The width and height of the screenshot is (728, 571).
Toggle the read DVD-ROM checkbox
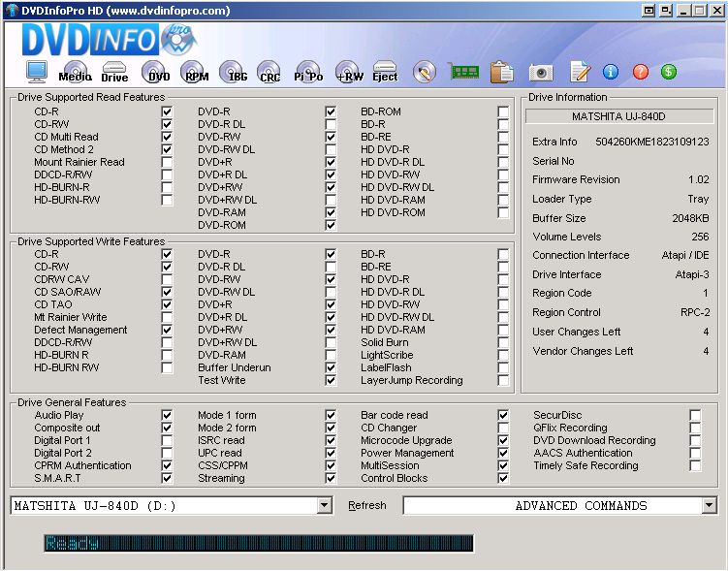pos(331,225)
